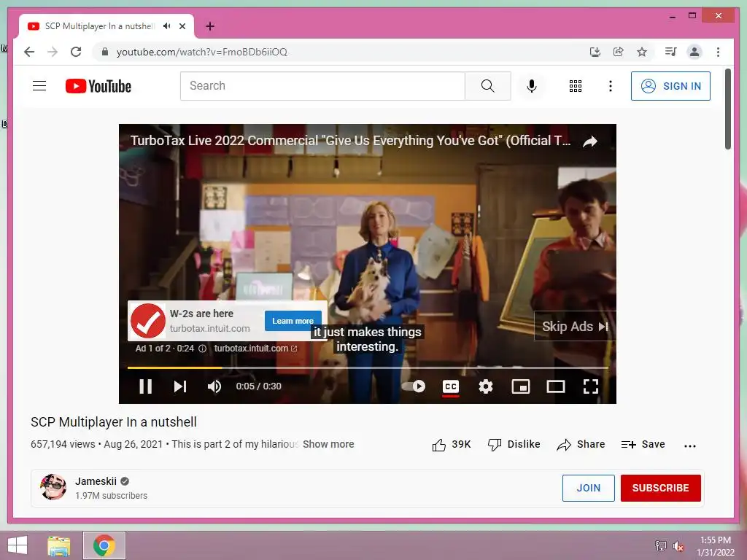The width and height of the screenshot is (747, 560).
Task: Open the muted volume tray icon
Action: pyautogui.click(x=678, y=546)
